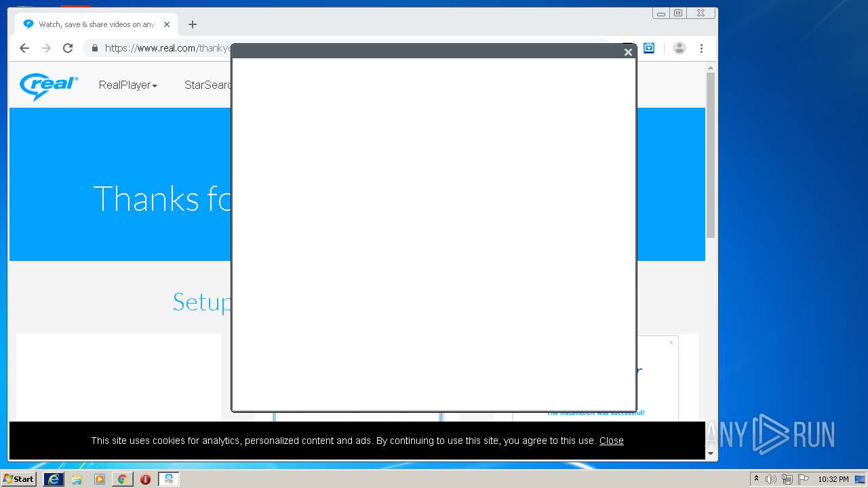The width and height of the screenshot is (868, 488).
Task: Go back using the browser back arrow
Action: click(24, 48)
